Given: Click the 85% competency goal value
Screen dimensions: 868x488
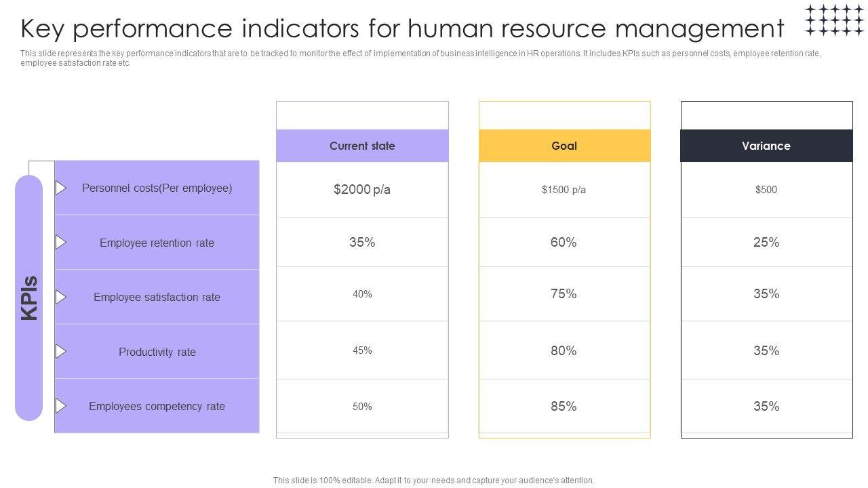Looking at the screenshot, I should [x=564, y=407].
